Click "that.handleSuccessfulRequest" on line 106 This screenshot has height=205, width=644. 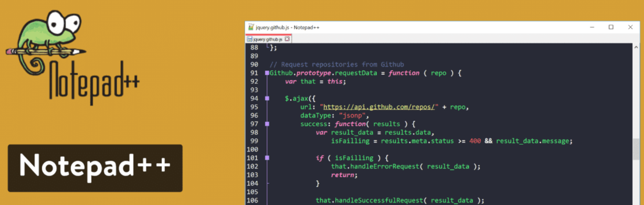tap(369, 200)
